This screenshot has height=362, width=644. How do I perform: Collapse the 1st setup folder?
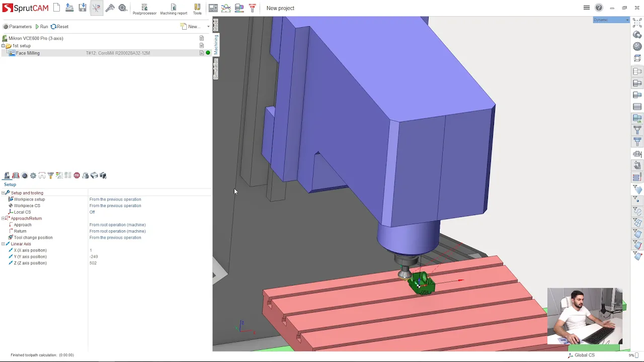point(3,46)
